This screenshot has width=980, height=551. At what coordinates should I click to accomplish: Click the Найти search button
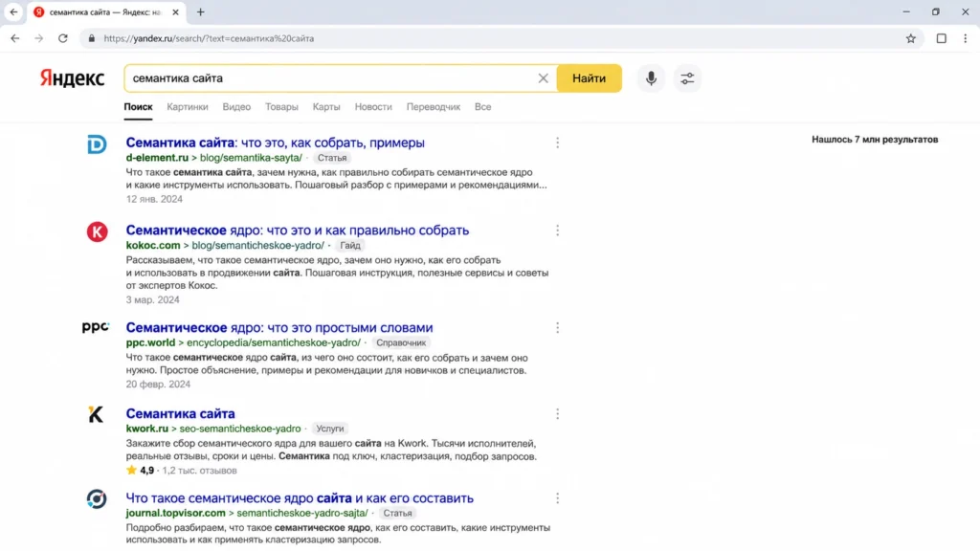coord(589,78)
